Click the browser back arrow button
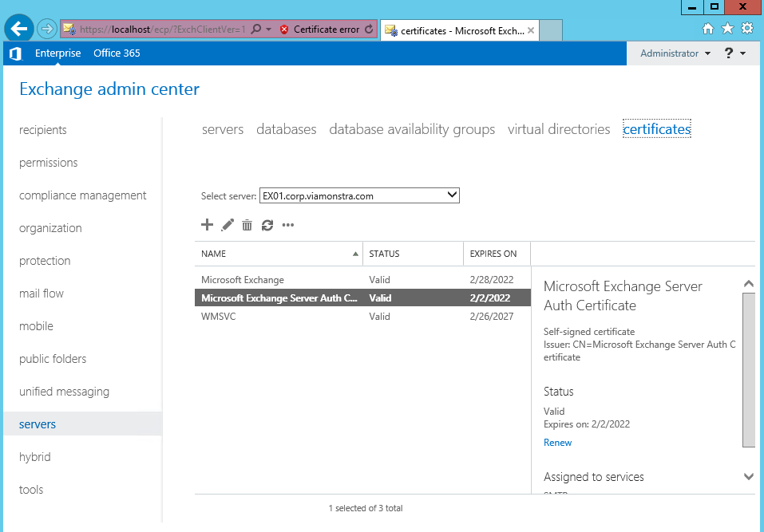 [x=18, y=29]
